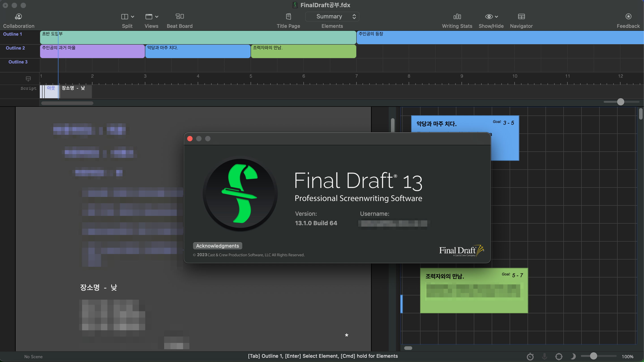Click the Acknowledgments button

click(x=217, y=246)
